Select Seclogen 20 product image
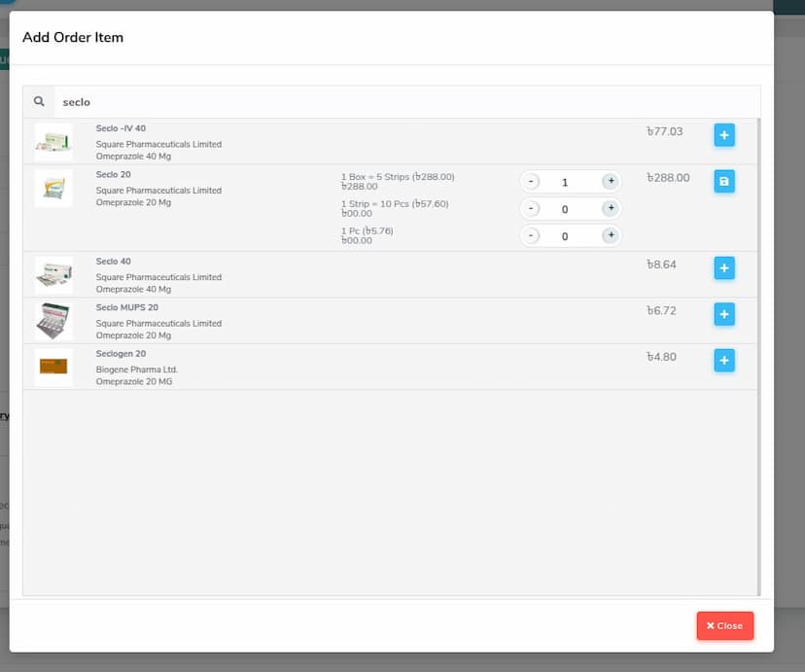 [x=53, y=367]
